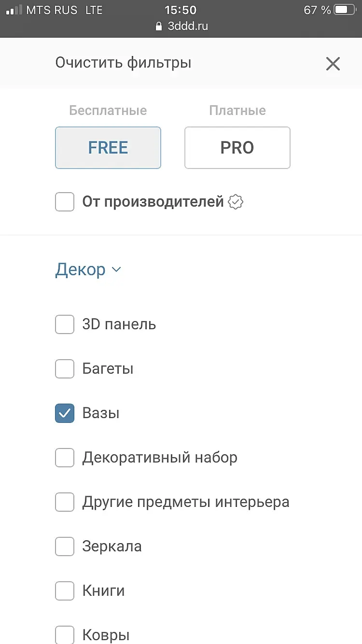Select the Декоративный набор checkbox
The image size is (362, 644).
click(x=65, y=458)
